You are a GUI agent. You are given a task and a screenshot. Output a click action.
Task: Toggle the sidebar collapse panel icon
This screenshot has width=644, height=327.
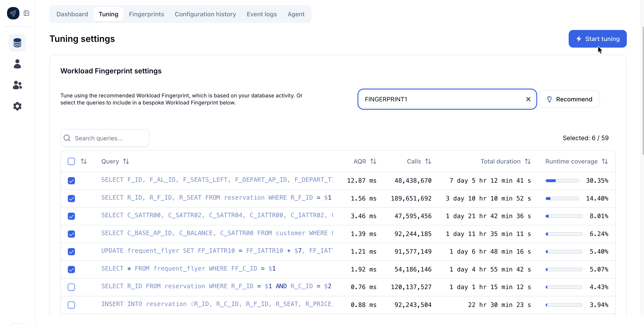click(x=26, y=13)
